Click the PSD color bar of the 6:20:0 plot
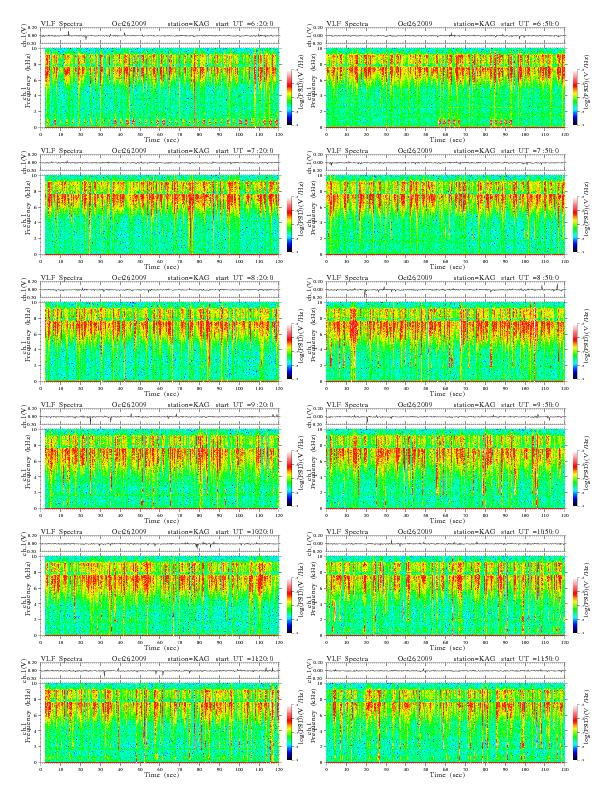612x792 pixels. [x=289, y=97]
